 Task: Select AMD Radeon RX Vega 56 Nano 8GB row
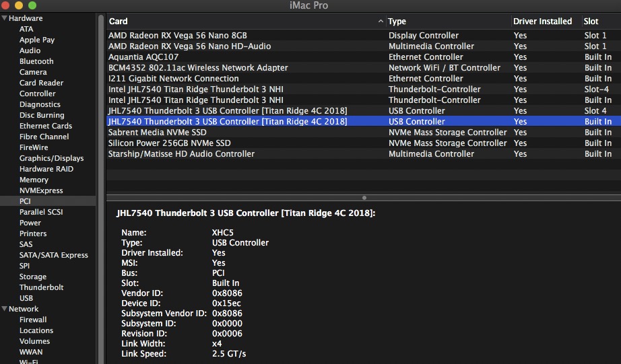click(364, 35)
